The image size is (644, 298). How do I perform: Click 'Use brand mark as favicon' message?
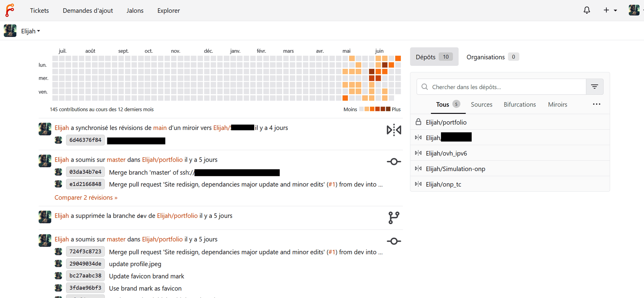click(x=145, y=288)
